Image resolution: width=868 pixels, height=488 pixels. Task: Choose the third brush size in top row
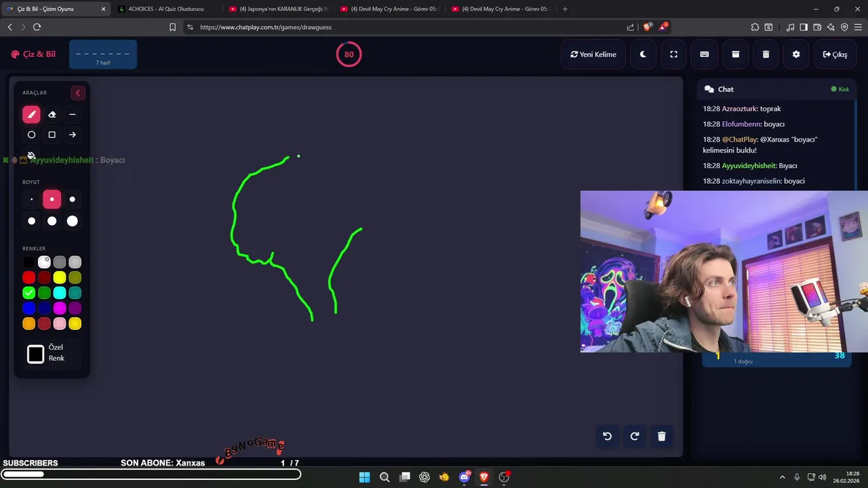73,199
